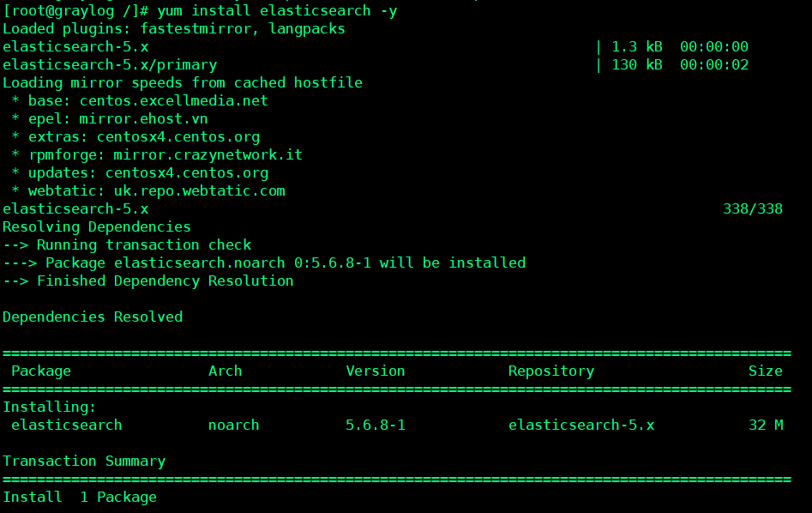
Task: Select the '32 M' size cell
Action: [x=766, y=425]
